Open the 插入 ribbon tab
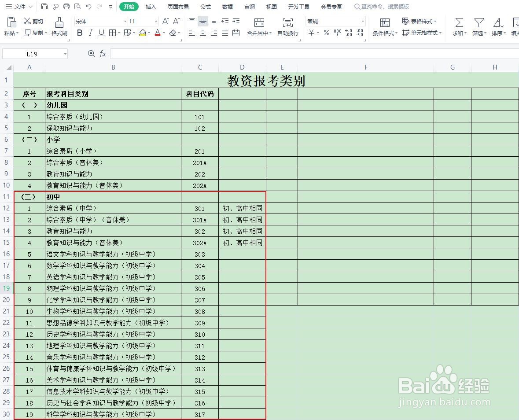This screenshot has width=519, height=420. 151,6
